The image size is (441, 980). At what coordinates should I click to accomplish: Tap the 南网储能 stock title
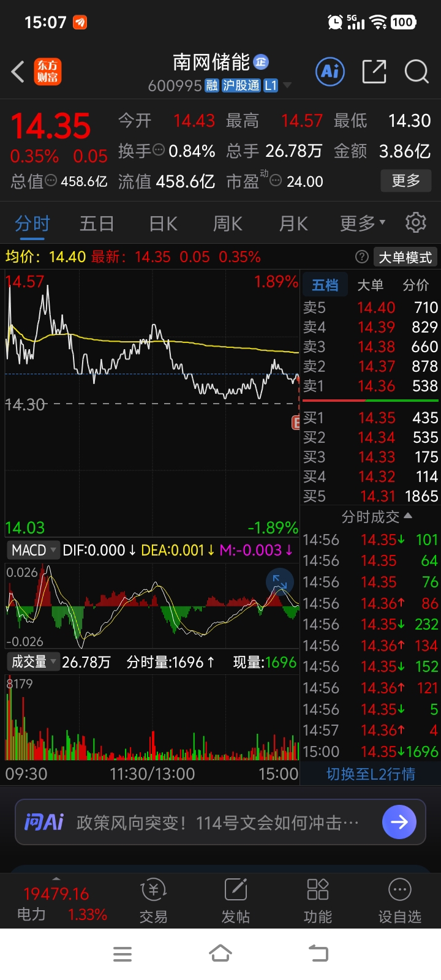(211, 62)
